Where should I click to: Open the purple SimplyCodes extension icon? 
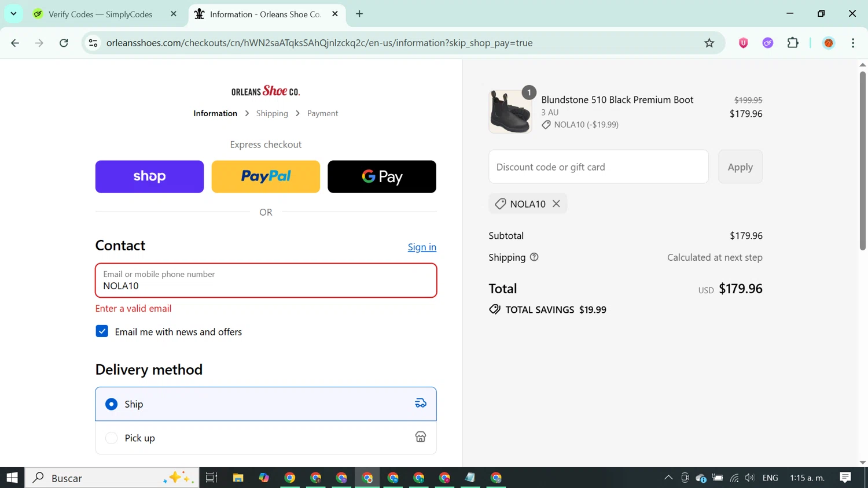(x=768, y=43)
